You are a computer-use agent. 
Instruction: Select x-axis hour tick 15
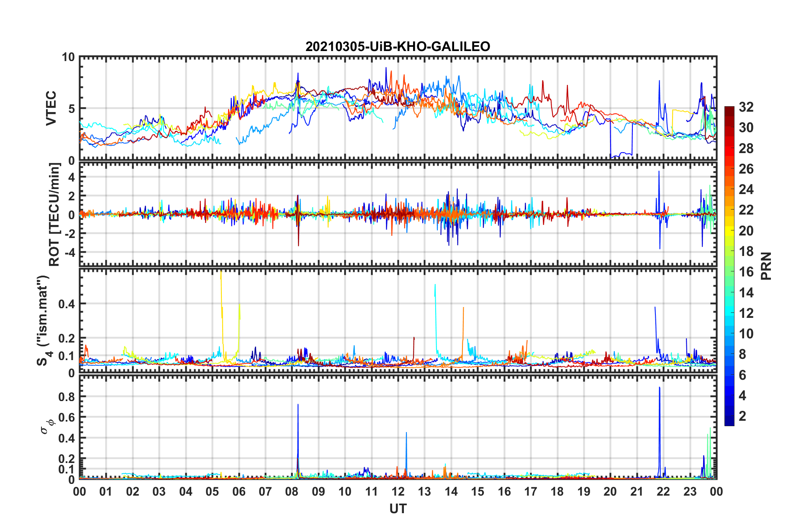478,491
